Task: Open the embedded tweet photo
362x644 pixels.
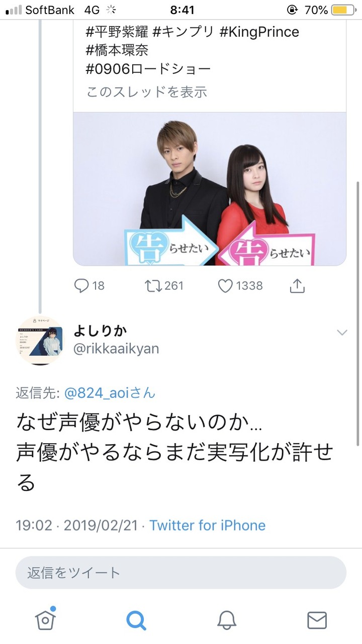Action: click(x=210, y=189)
